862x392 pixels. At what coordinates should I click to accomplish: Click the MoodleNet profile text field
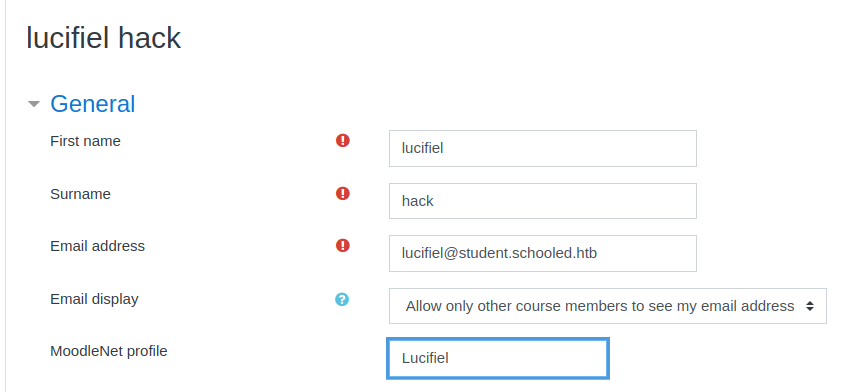[x=498, y=358]
